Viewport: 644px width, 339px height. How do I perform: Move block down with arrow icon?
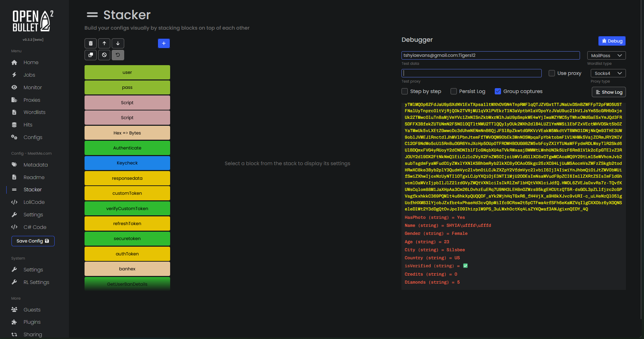118,43
